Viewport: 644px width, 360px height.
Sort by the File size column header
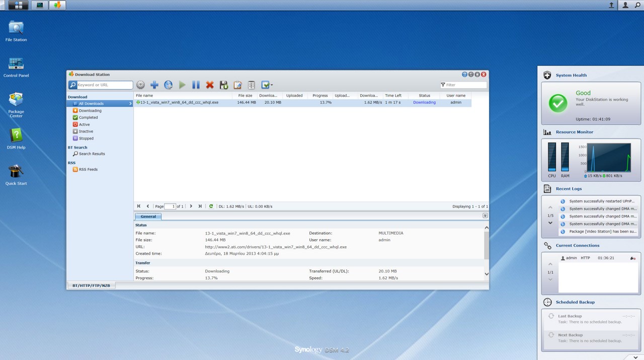[x=245, y=96]
